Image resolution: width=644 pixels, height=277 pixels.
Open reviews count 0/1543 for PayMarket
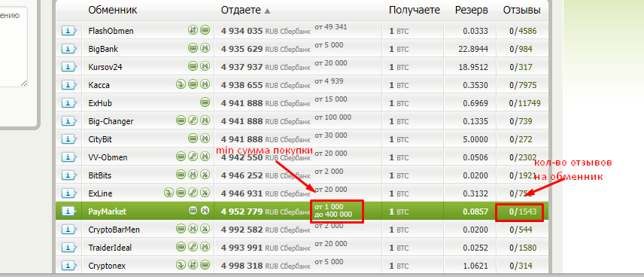click(523, 212)
